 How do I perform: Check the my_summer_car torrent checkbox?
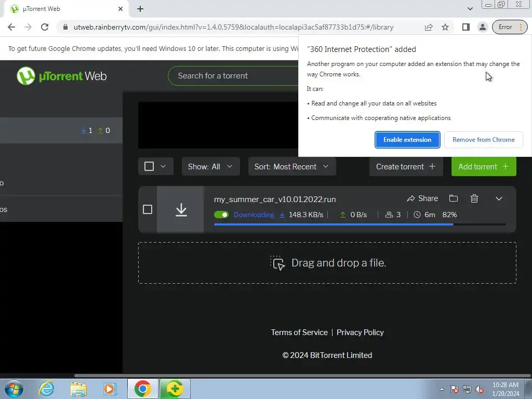147,209
